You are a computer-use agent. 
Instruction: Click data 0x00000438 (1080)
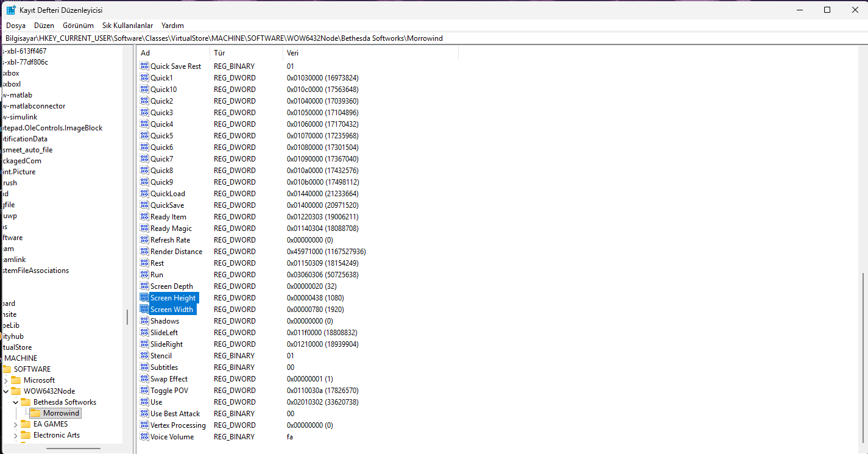pos(316,298)
